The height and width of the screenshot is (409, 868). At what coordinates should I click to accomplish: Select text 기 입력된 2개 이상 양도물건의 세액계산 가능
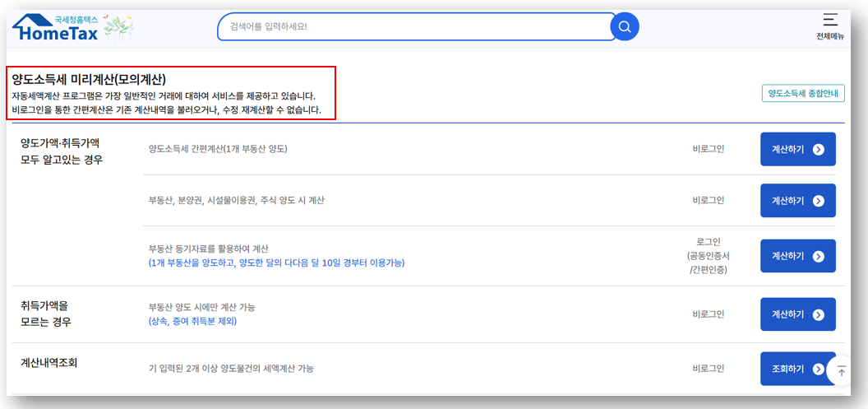[x=232, y=368]
